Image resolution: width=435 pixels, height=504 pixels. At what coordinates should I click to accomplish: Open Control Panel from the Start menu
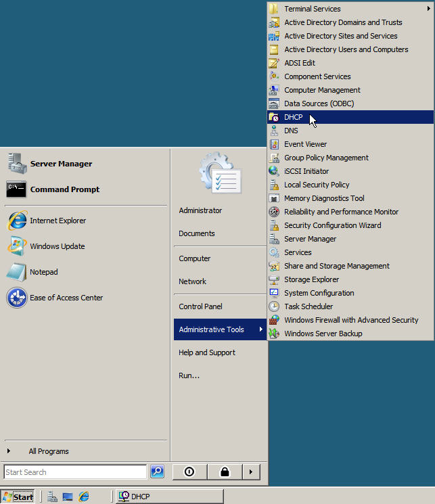(x=200, y=306)
